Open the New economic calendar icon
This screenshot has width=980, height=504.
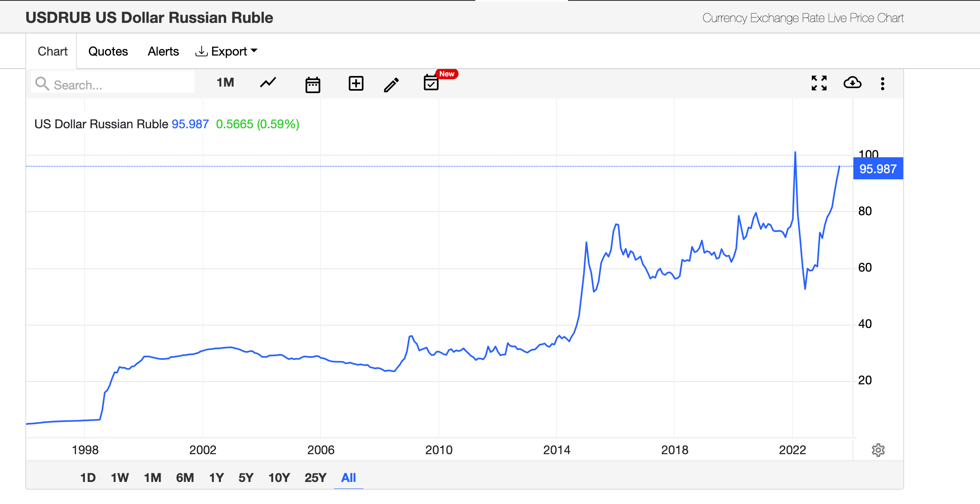[431, 83]
